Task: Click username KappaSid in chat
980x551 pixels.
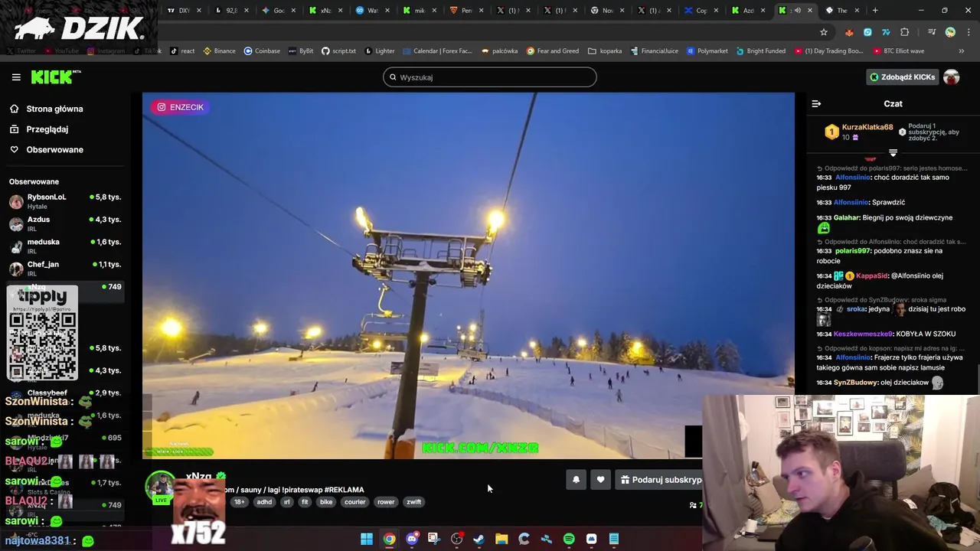Action: [872, 275]
